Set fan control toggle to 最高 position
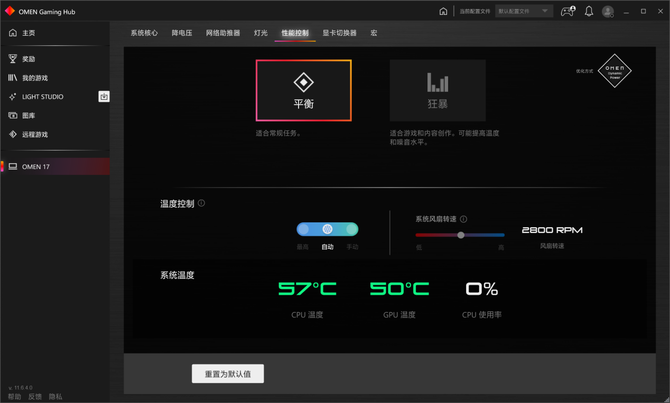 coord(303,229)
